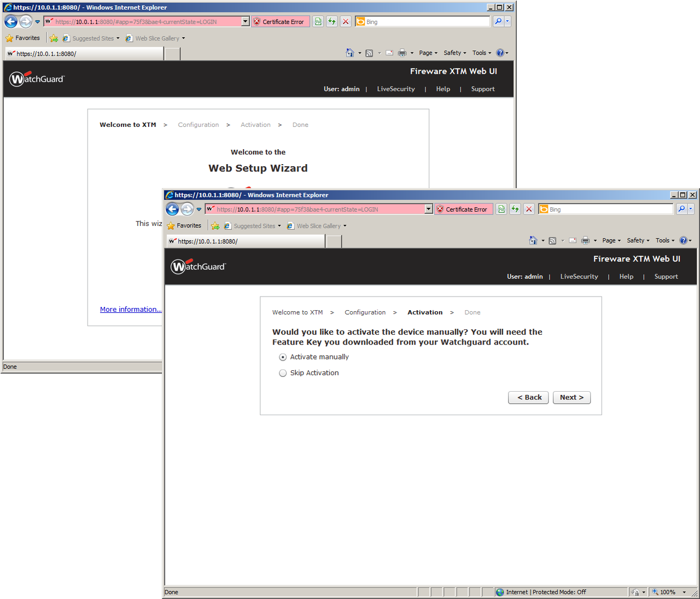700x599 pixels.
Task: Open the Safety menu in front window
Action: tap(638, 241)
